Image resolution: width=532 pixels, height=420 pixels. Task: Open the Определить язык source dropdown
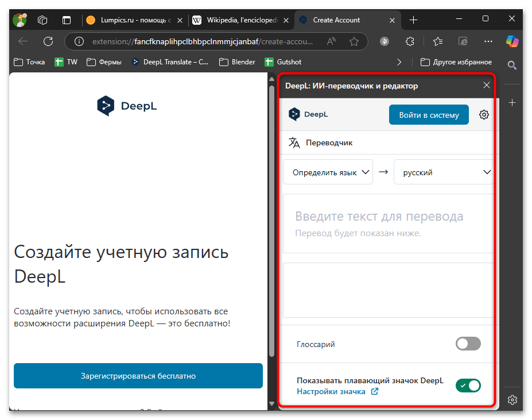click(328, 172)
